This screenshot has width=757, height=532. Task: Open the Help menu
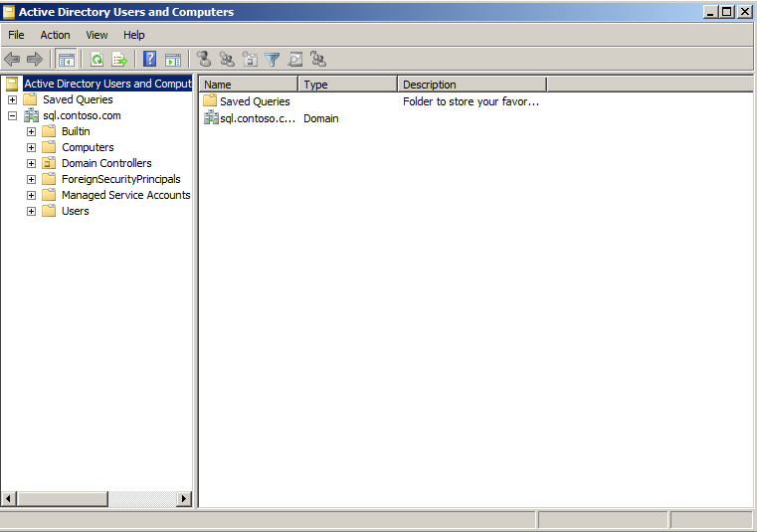133,35
